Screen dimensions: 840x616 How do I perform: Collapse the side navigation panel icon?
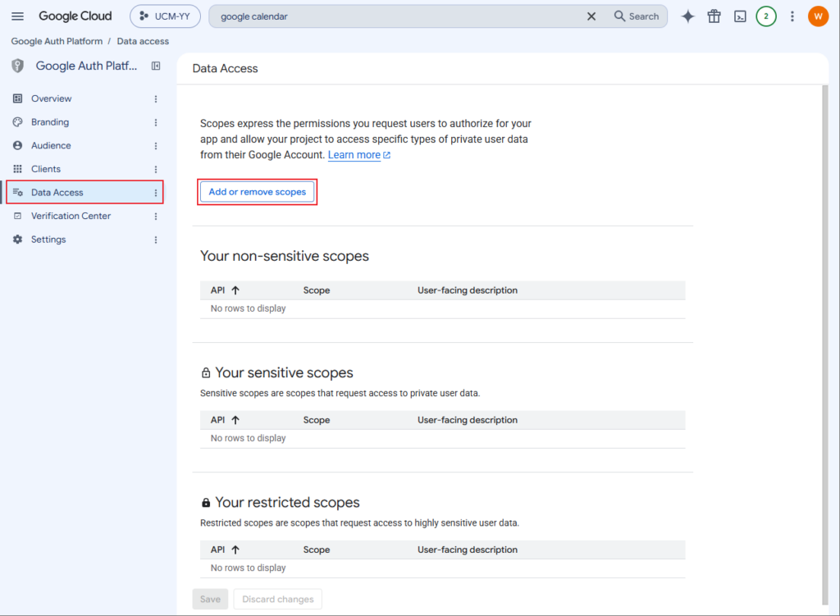[x=156, y=66]
